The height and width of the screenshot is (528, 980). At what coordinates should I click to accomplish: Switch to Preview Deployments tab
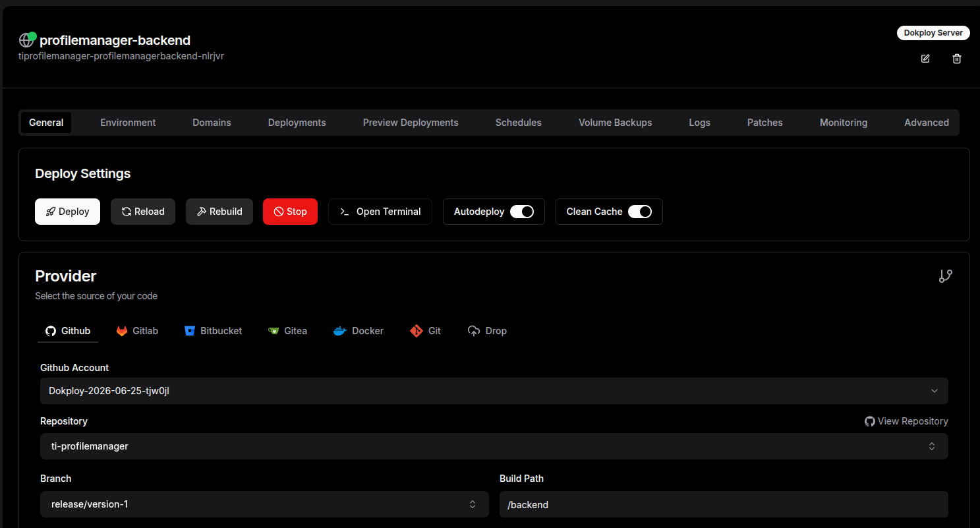pos(411,123)
